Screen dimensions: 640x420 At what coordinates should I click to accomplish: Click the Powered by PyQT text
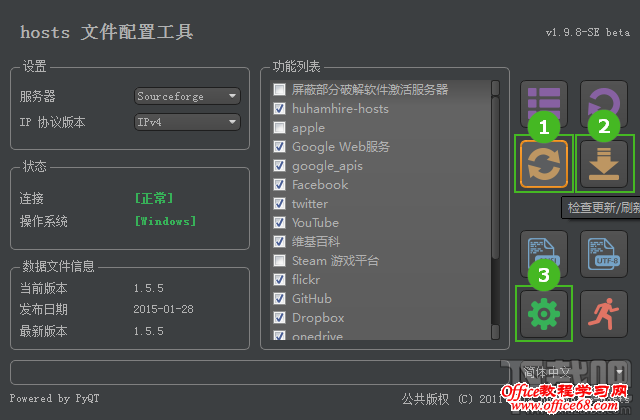[54, 398]
